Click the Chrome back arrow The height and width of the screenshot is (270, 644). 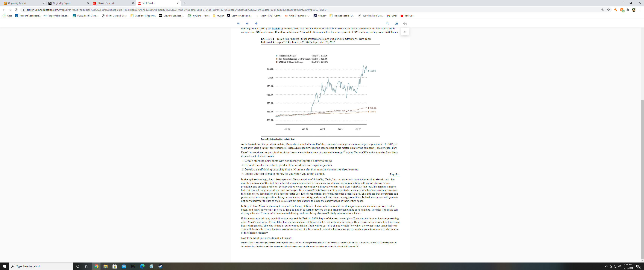(4, 10)
